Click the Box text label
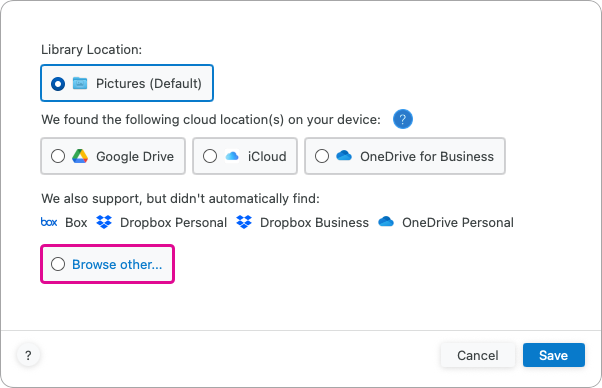602x388 pixels. 76,223
